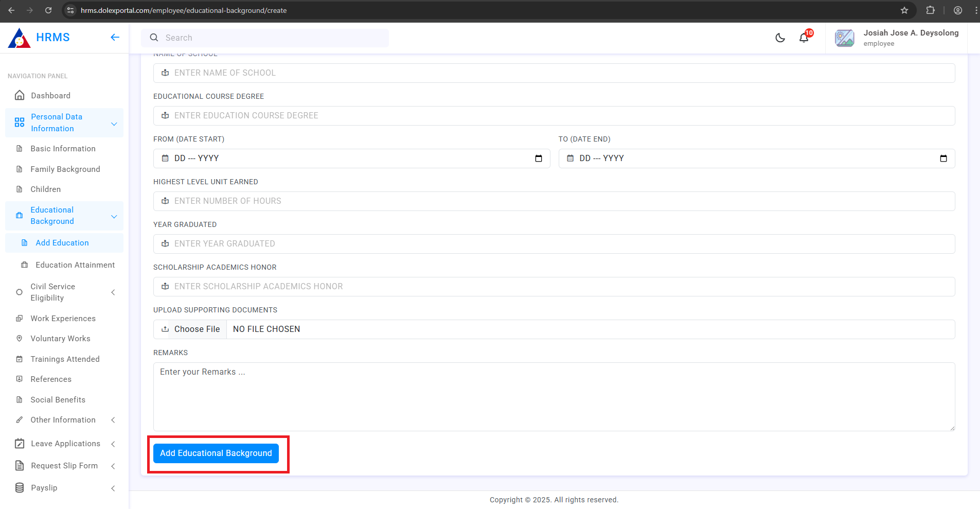This screenshot has height=509, width=980.
Task: Go to Dashboard in navigation panel
Action: (x=50, y=96)
